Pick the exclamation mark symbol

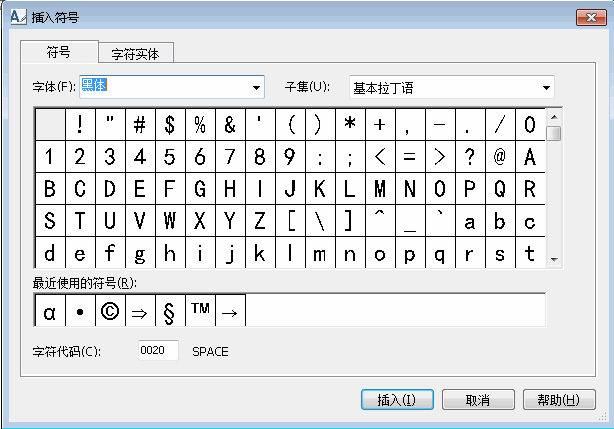[80, 124]
